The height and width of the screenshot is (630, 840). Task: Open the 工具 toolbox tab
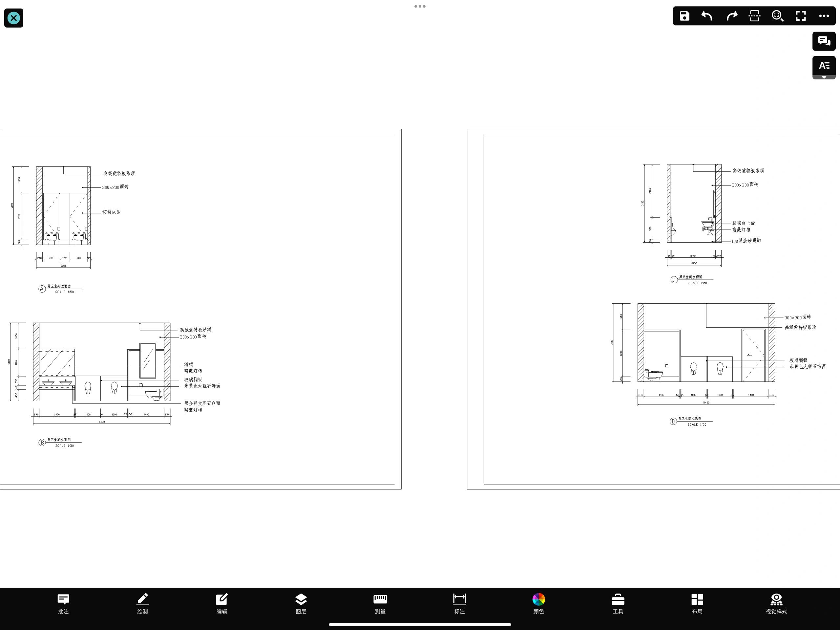click(x=618, y=604)
